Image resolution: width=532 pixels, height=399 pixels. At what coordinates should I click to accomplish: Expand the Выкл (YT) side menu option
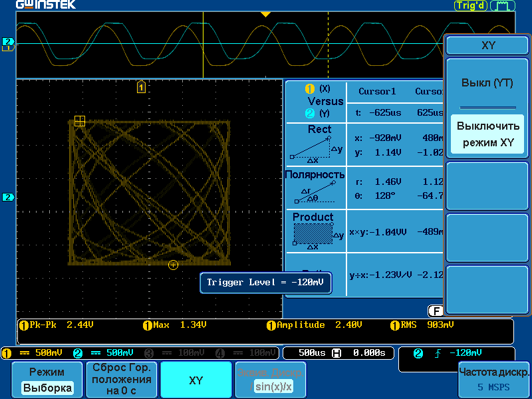tap(487, 83)
